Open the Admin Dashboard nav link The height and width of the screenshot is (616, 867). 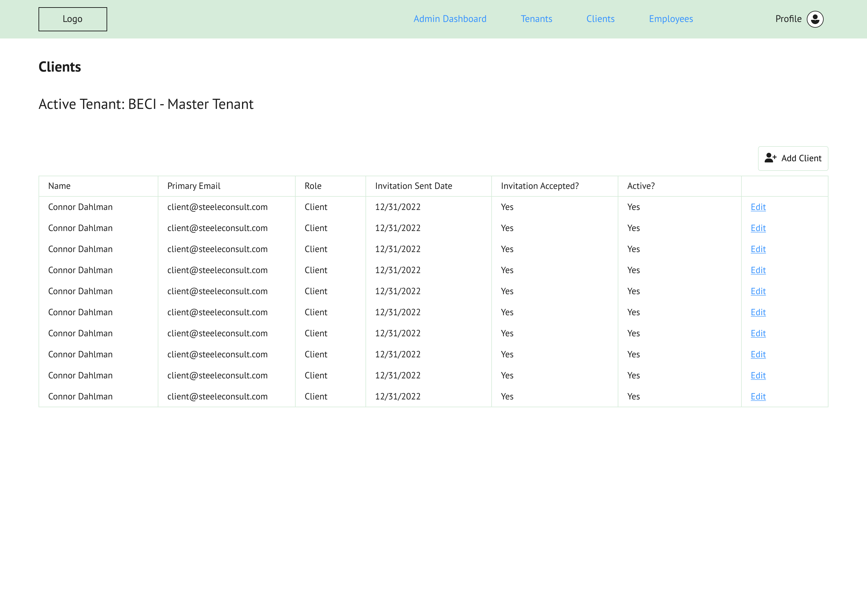(450, 19)
